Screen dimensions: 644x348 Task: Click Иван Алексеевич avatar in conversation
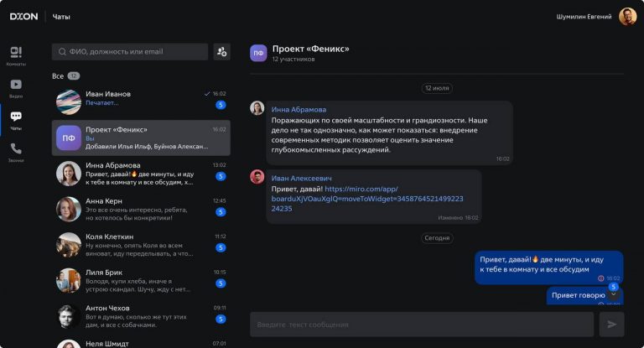pyautogui.click(x=257, y=177)
